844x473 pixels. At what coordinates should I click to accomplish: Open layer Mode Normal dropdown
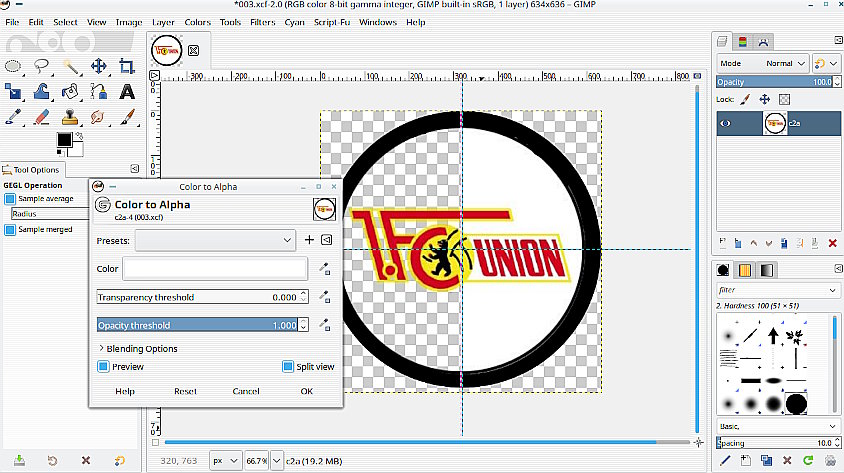(x=763, y=63)
